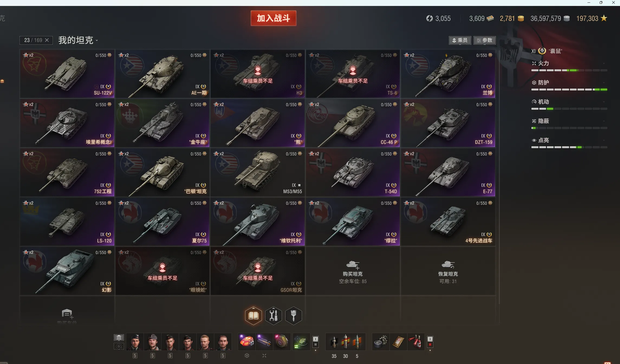Open the wrench and screwdriver maintenance icon
This screenshot has width=620, height=364.
(274, 316)
